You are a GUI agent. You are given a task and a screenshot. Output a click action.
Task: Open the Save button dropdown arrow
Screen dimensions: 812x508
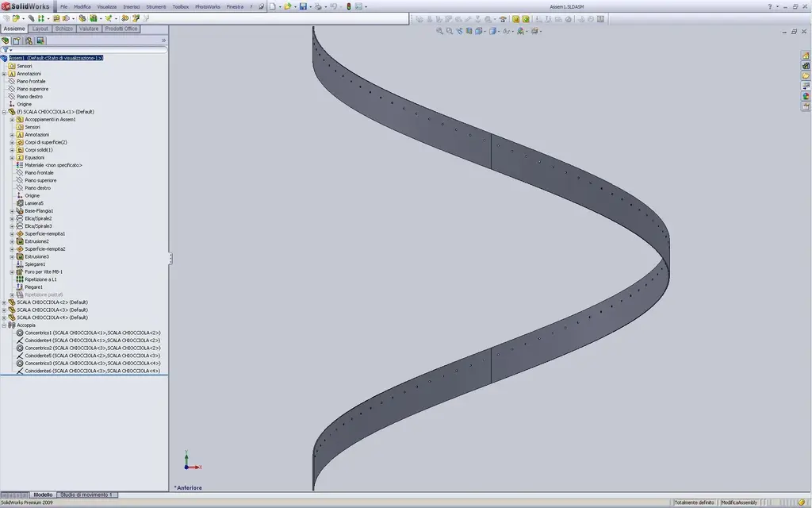(x=310, y=7)
